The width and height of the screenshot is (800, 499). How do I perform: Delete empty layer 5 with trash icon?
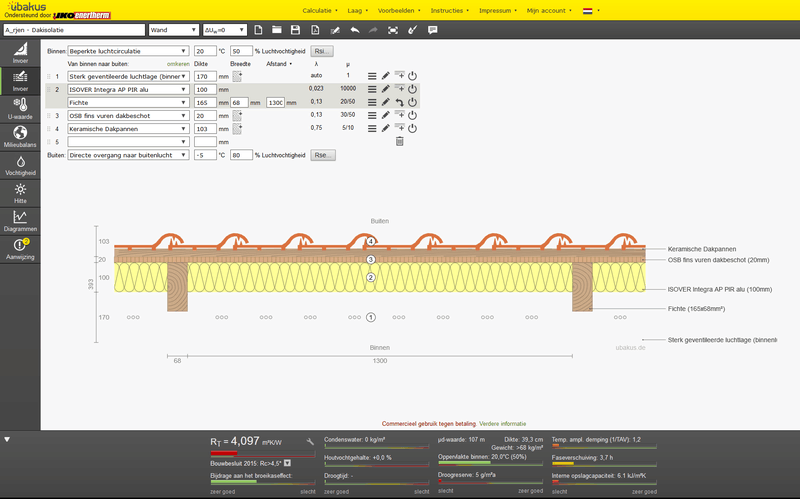tap(399, 141)
